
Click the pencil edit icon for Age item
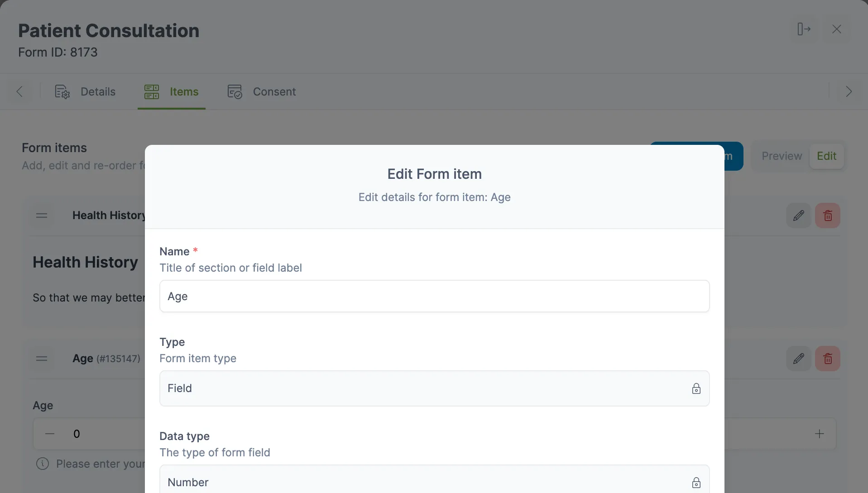tap(798, 359)
